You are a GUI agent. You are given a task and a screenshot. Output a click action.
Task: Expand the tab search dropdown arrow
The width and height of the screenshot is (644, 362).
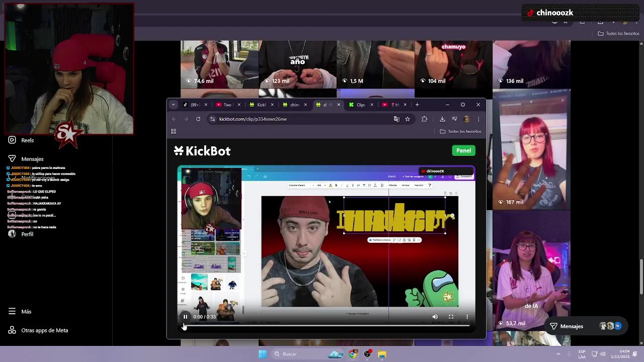point(173,105)
